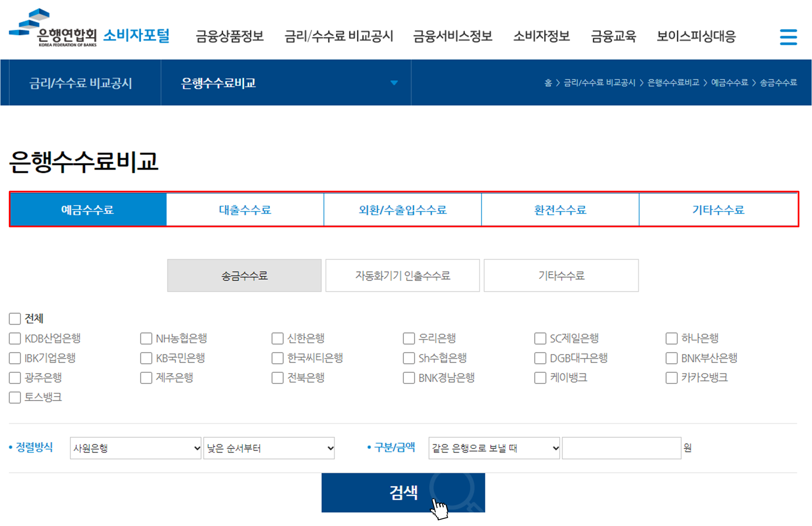Check the 전체 checkbox

(15, 319)
